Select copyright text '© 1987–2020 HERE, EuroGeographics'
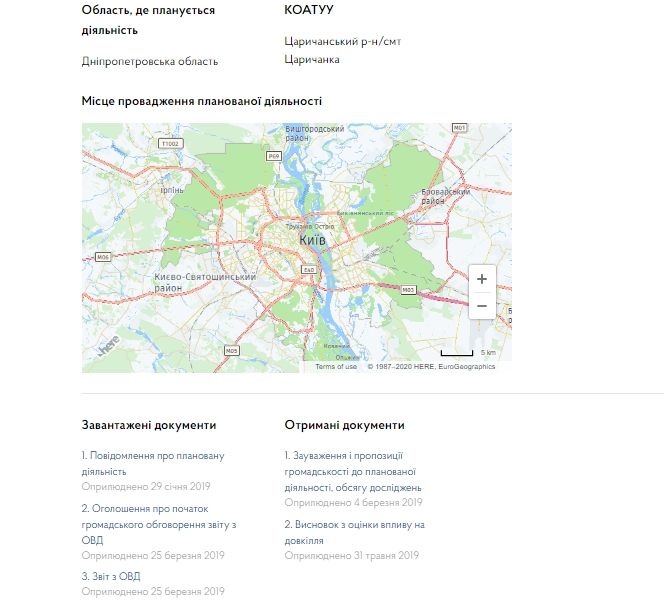 (x=431, y=367)
